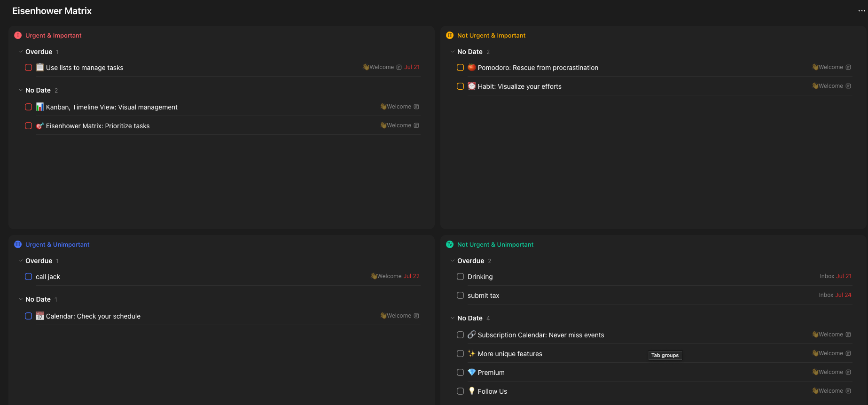This screenshot has width=868, height=405.
Task: Collapse No Date group in Not Urgent & Unimportant
Action: click(x=453, y=318)
